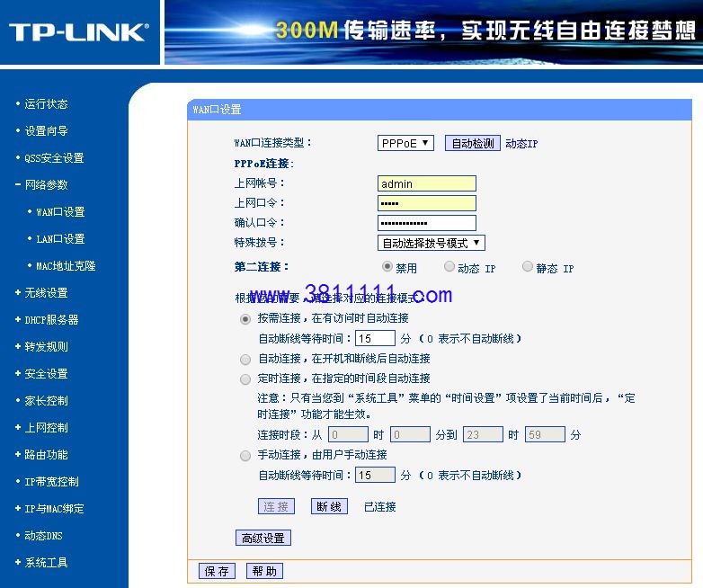Screen dimensions: 703x588
Task: Select 静态 IP for second connection
Action: pos(528,266)
